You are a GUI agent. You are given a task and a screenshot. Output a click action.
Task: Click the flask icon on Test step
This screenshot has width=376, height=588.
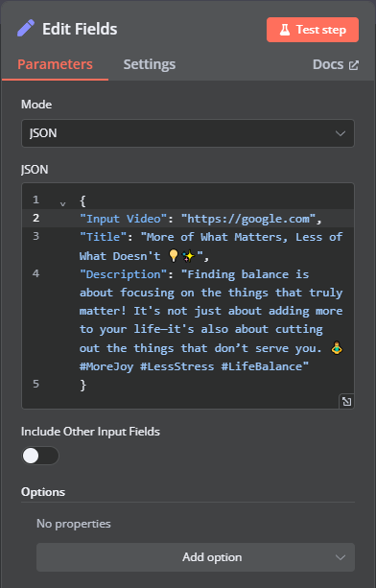tap(285, 30)
